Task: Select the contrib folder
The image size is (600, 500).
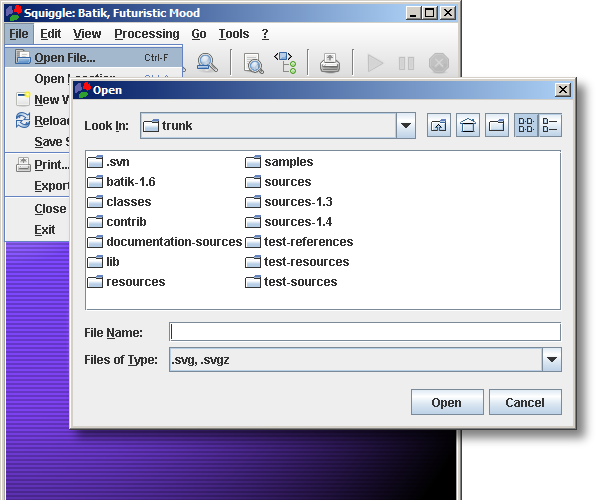Action: click(117, 221)
